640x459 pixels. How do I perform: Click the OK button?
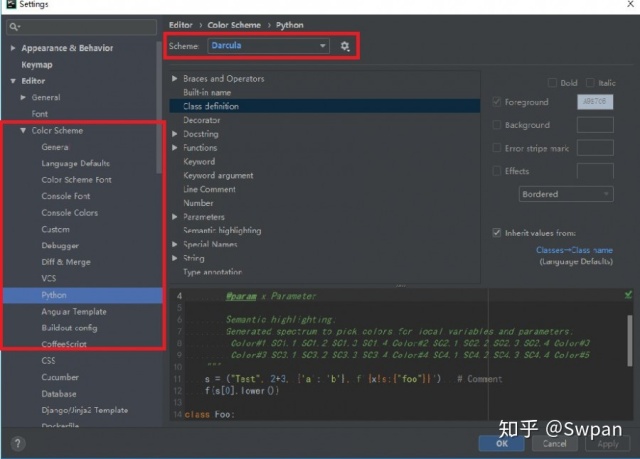pyautogui.click(x=502, y=443)
